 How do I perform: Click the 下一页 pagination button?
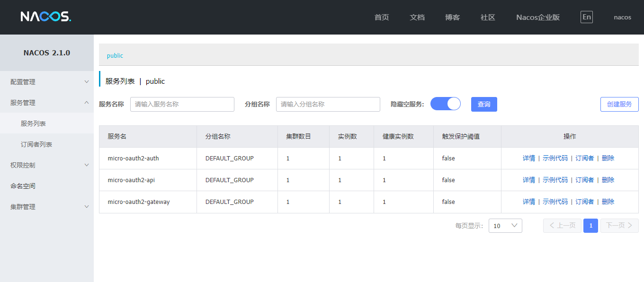[619, 226]
